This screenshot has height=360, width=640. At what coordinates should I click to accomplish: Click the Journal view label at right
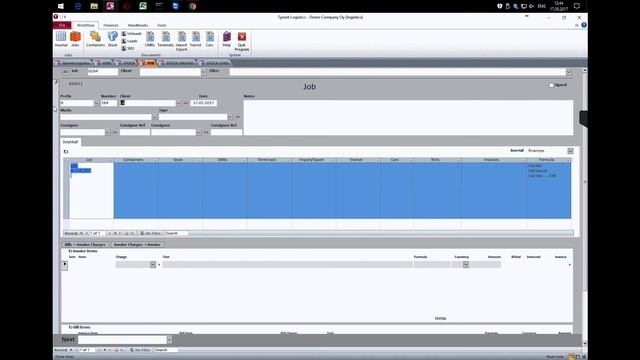[x=517, y=151]
